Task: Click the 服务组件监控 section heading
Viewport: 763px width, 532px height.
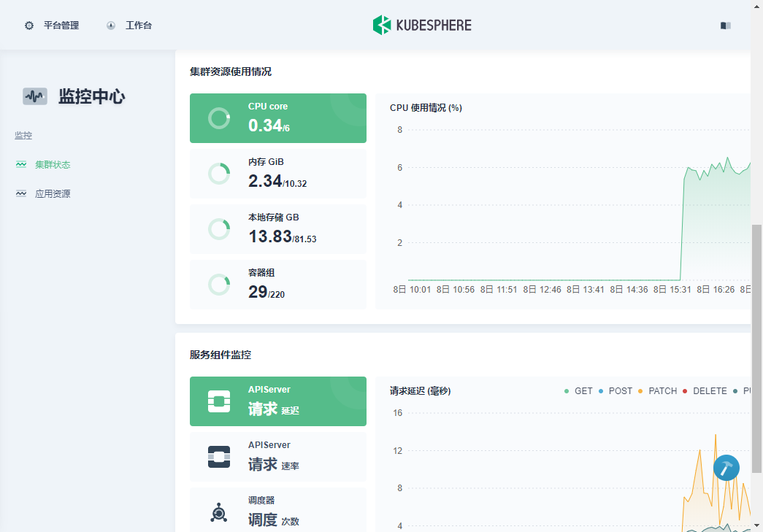Action: point(221,355)
